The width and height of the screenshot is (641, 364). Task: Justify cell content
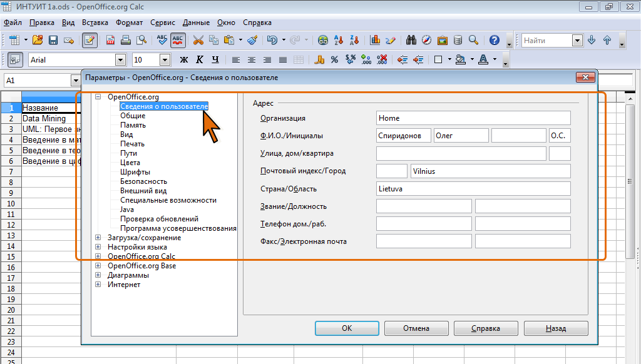[x=282, y=59]
